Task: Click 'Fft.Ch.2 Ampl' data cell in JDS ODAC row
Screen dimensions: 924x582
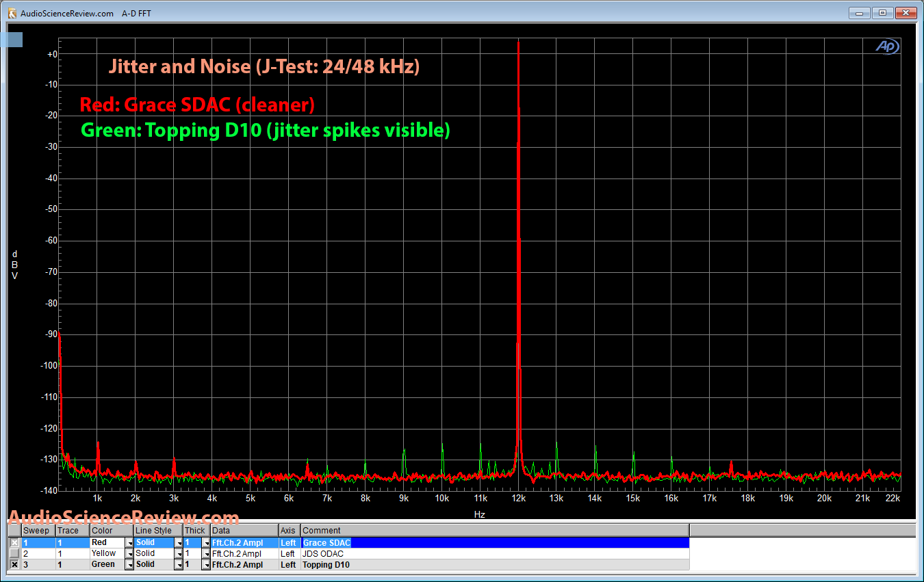Action: coord(244,553)
